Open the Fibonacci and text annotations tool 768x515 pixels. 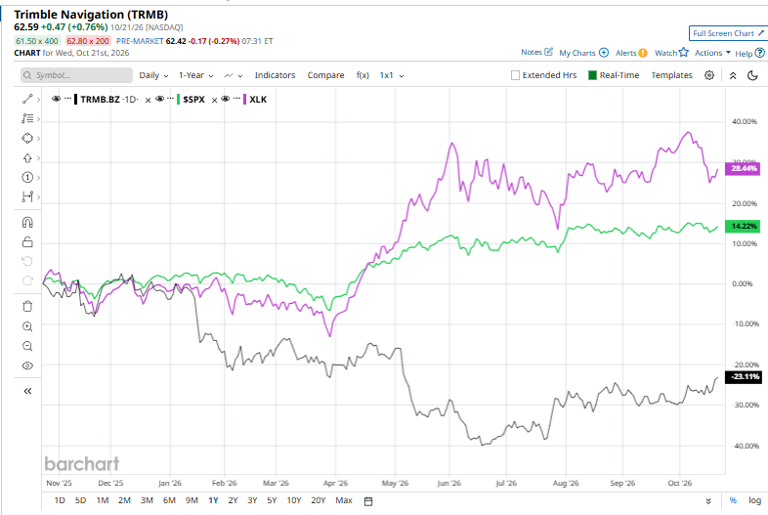click(27, 119)
